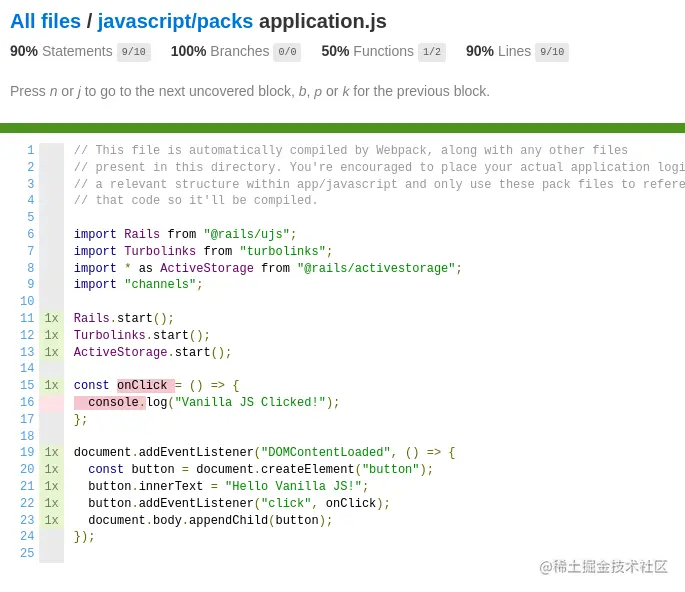Click the "Vanilla JS Clicked!" string
The height and width of the screenshot is (592, 685).
(250, 402)
